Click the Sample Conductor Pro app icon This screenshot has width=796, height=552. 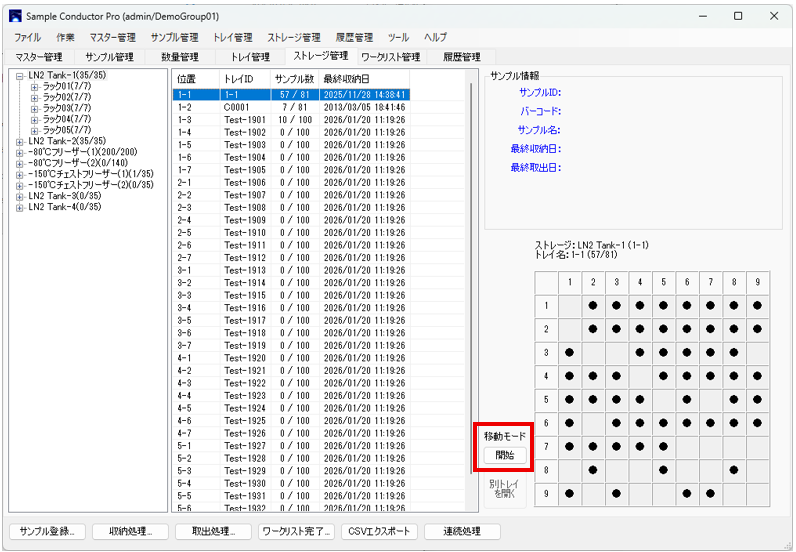pyautogui.click(x=15, y=16)
